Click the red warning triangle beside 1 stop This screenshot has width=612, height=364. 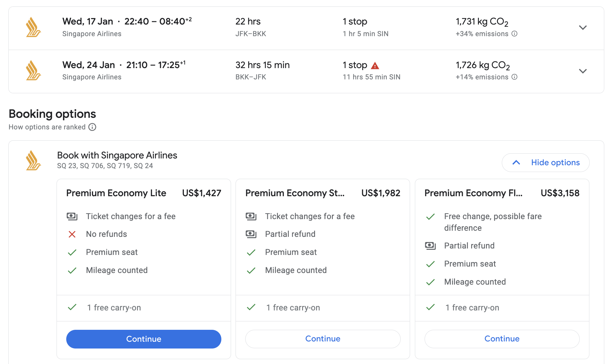(x=375, y=66)
